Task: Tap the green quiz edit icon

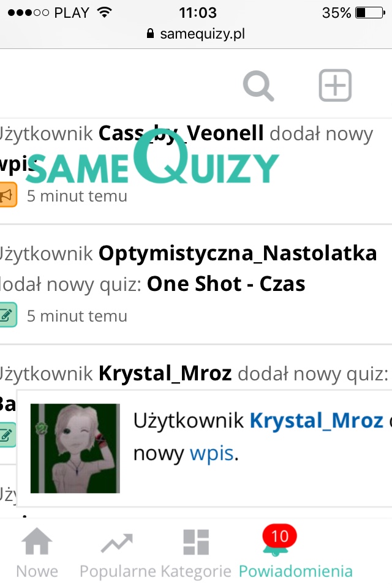Action: (x=7, y=315)
